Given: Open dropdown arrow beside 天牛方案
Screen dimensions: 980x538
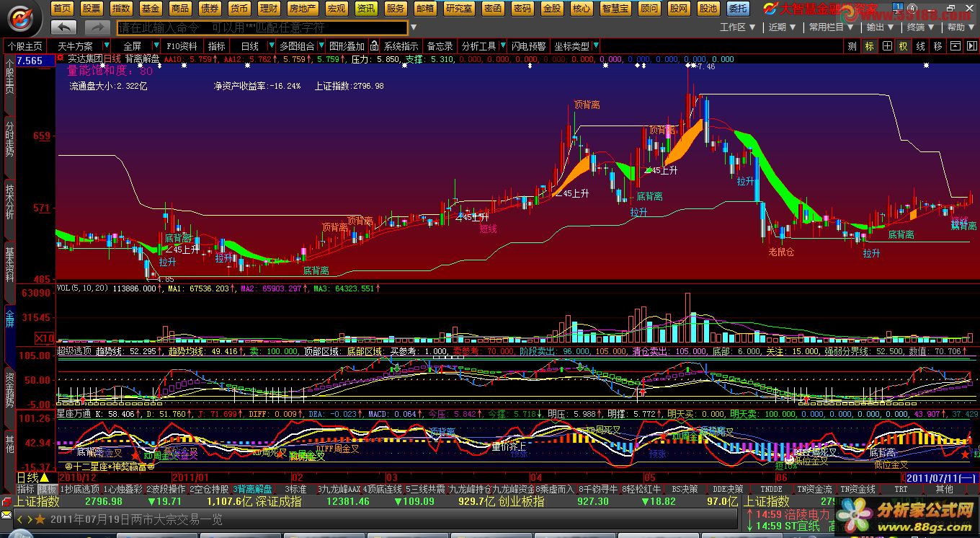Looking at the screenshot, I should (x=106, y=46).
